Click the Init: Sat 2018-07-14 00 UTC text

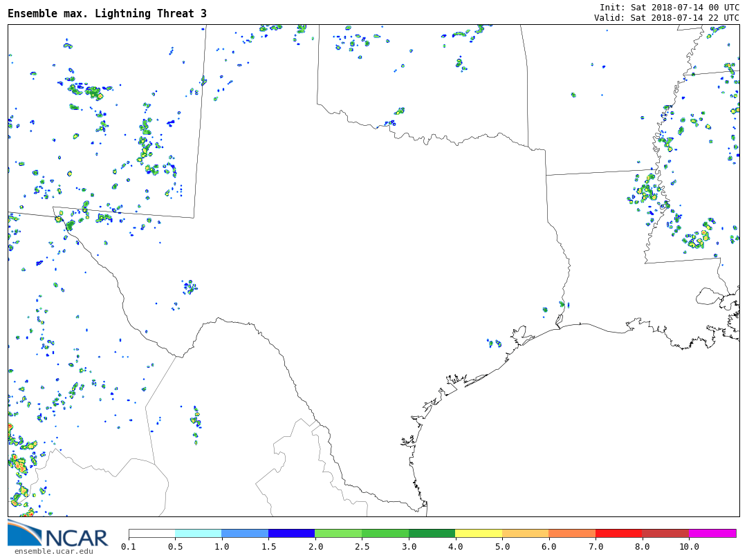(670, 7)
